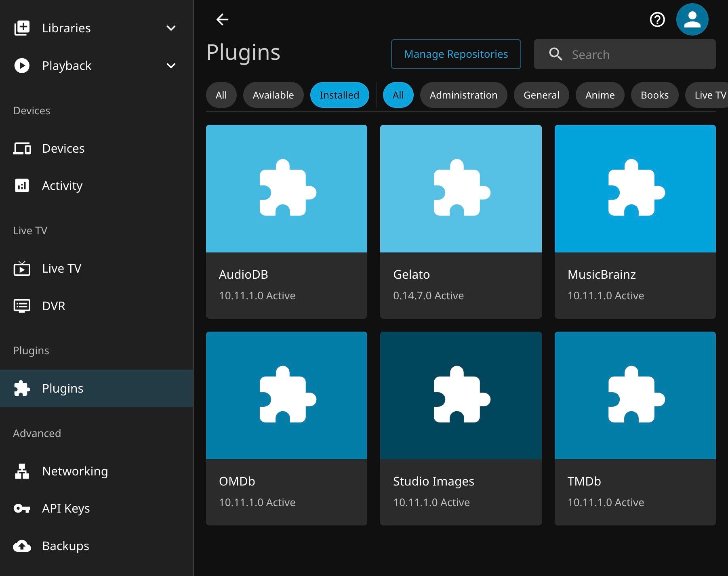Click the Playback play-circle icon

point(22,65)
